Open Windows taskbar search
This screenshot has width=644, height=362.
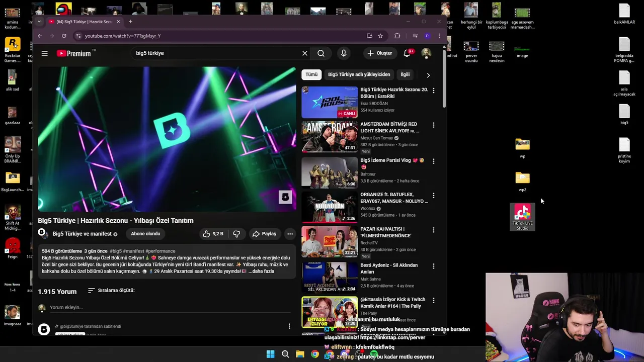tap(285, 354)
